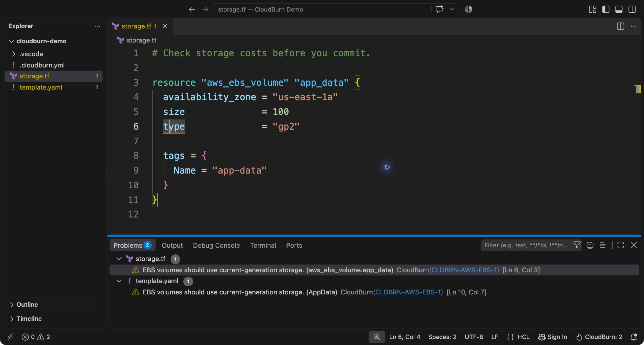Show errors and warnings count in status bar

pos(36,337)
